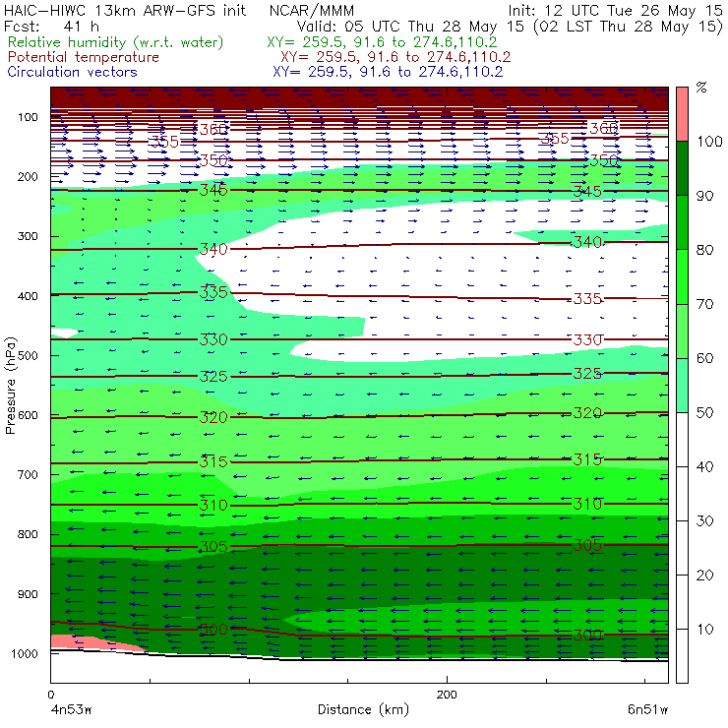The image size is (728, 728).
Task: Click the '100' colorbar value label
Action: coord(710,141)
